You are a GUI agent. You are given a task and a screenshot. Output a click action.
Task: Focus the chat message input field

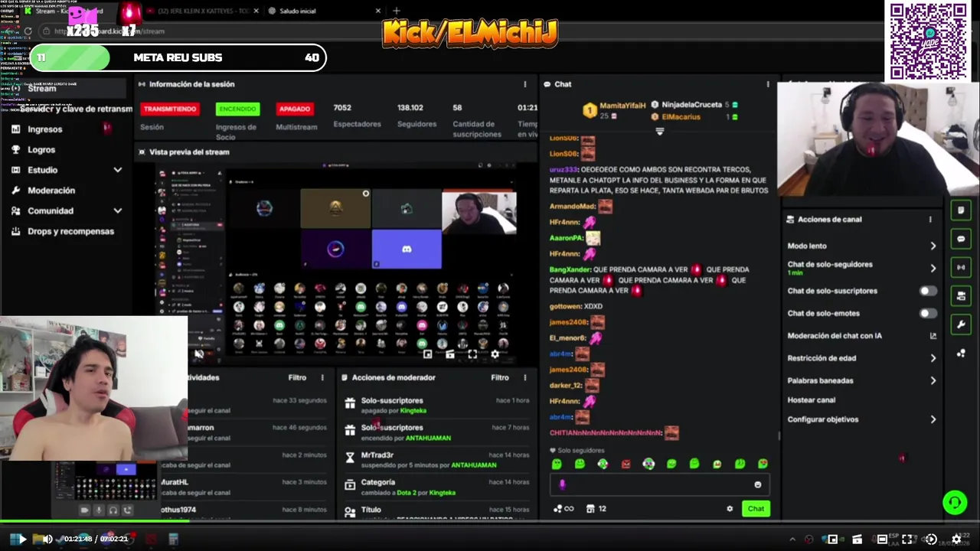(659, 484)
